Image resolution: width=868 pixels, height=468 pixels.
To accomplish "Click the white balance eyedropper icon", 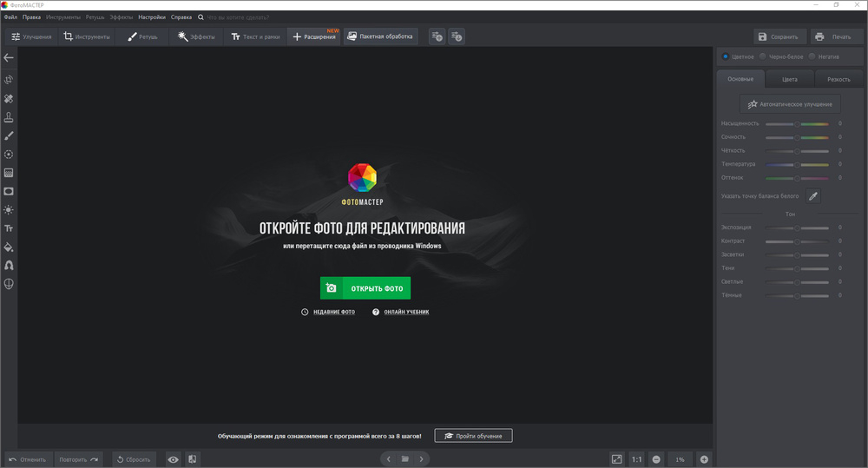I will 812,196.
